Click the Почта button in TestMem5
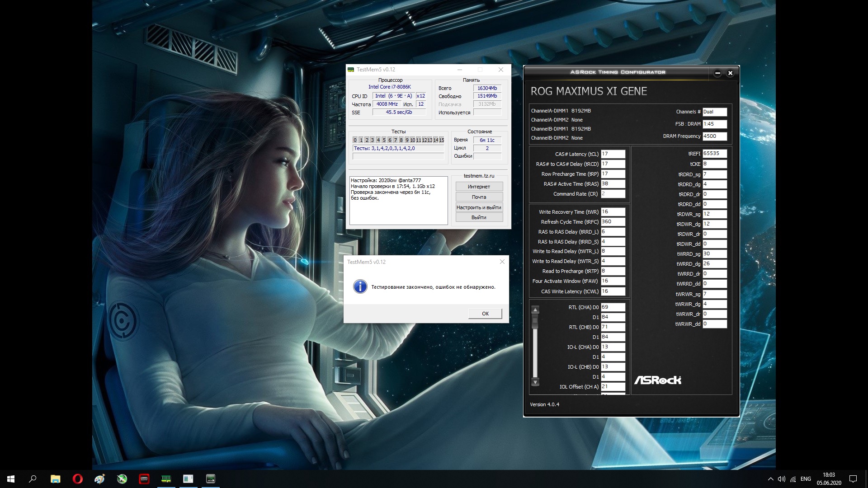 coord(479,197)
